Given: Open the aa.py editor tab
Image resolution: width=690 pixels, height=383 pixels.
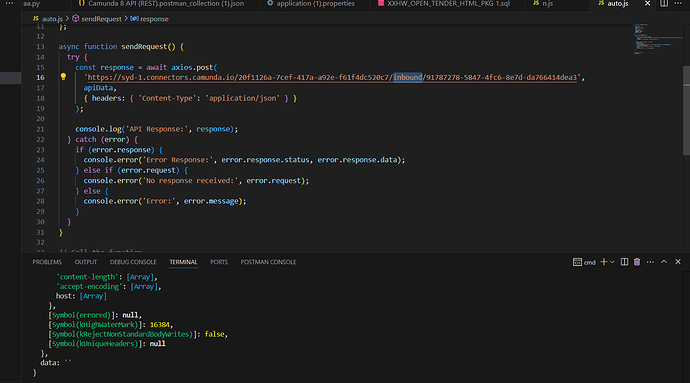Looking at the screenshot, I should (32, 4).
